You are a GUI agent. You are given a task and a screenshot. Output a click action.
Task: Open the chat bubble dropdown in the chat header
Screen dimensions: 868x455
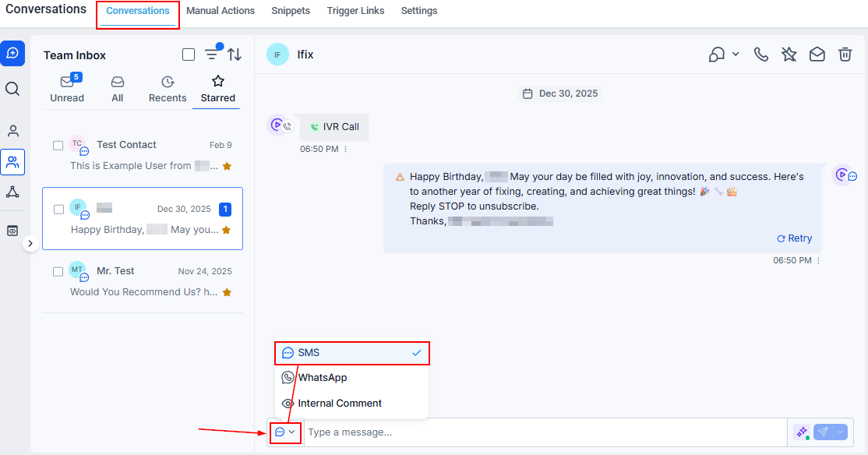tap(724, 55)
